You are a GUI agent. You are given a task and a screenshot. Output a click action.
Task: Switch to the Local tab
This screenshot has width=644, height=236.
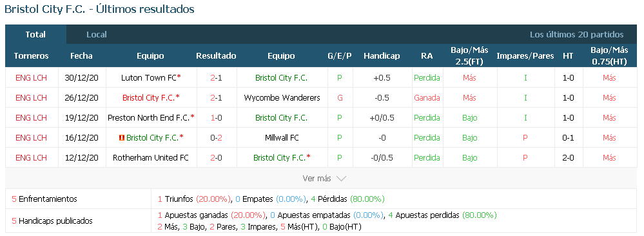point(97,35)
